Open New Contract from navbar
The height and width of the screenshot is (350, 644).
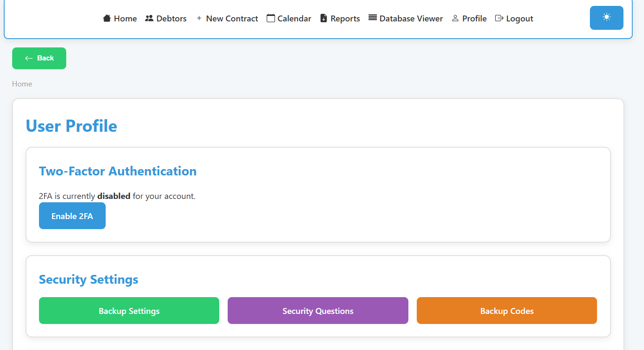click(227, 18)
